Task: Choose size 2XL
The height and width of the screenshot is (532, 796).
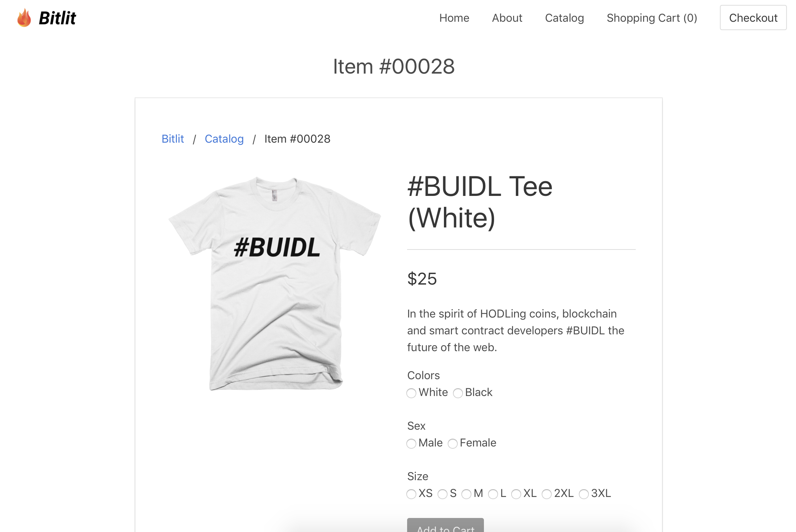Action: coord(547,495)
